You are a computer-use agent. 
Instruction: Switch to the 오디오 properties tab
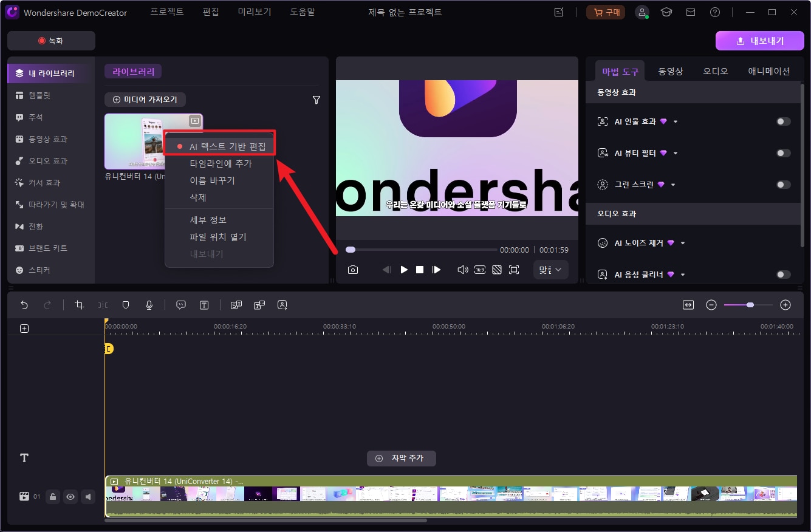point(716,71)
